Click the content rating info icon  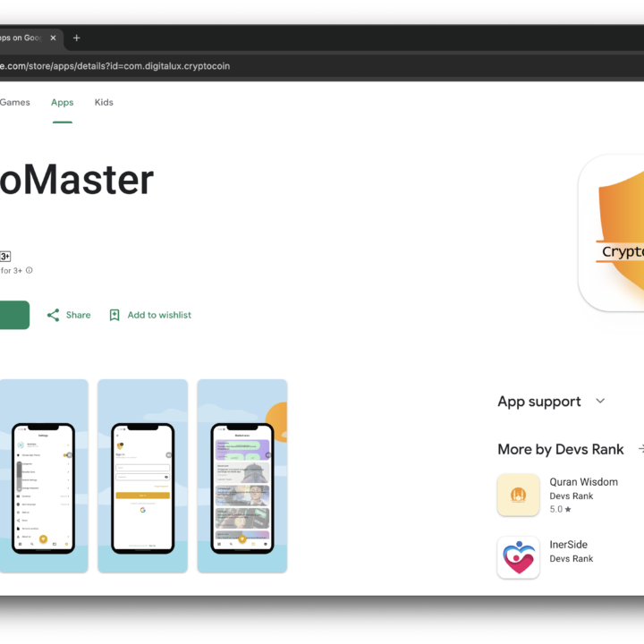(30, 270)
